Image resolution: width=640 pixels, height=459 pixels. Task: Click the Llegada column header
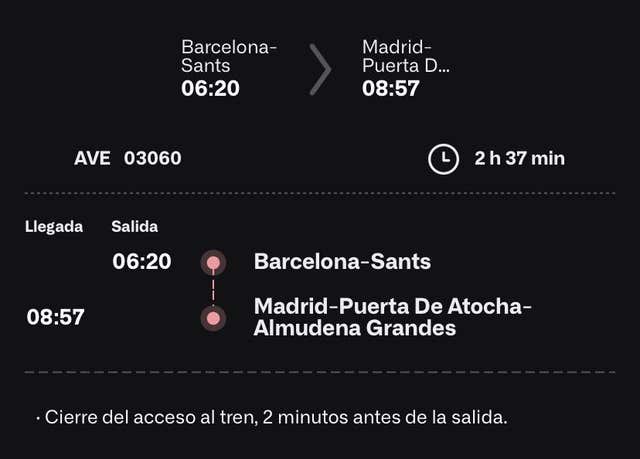coord(54,227)
